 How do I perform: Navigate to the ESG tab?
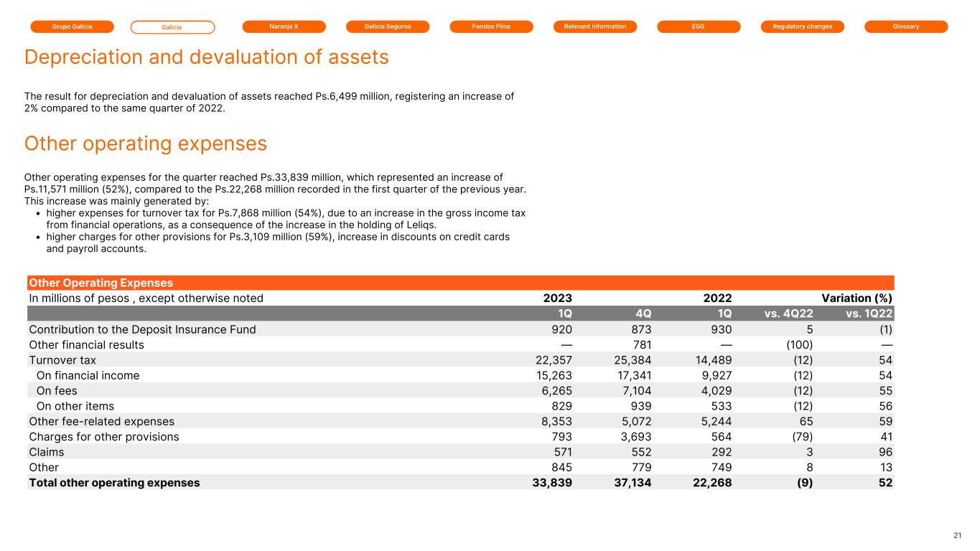(699, 27)
